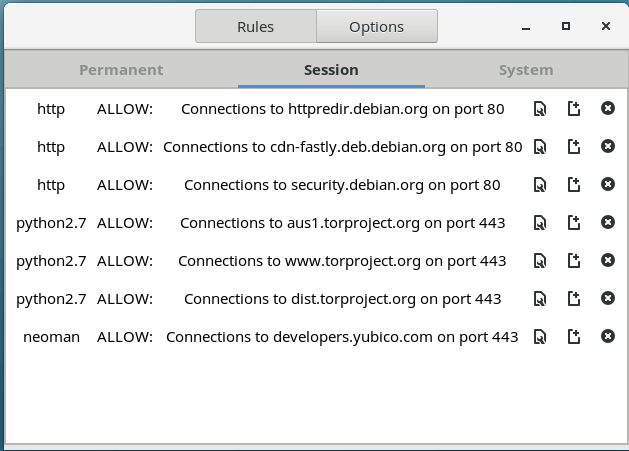This screenshot has height=451, width=629.
Task: Edit the httpredir.debian.org rule
Action: click(540, 109)
